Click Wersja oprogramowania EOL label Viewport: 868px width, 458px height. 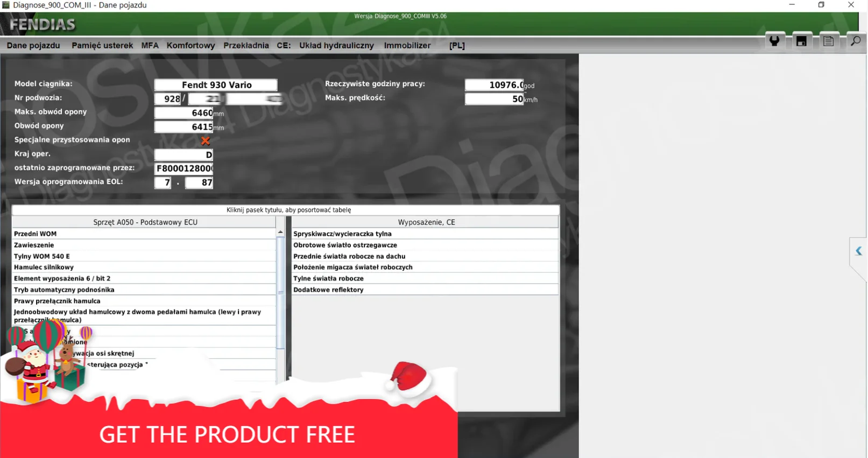pos(68,182)
